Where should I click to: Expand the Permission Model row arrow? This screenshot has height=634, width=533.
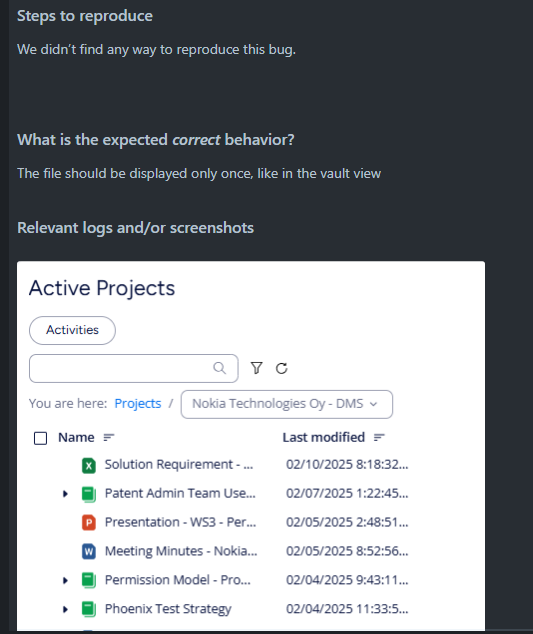tap(65, 580)
